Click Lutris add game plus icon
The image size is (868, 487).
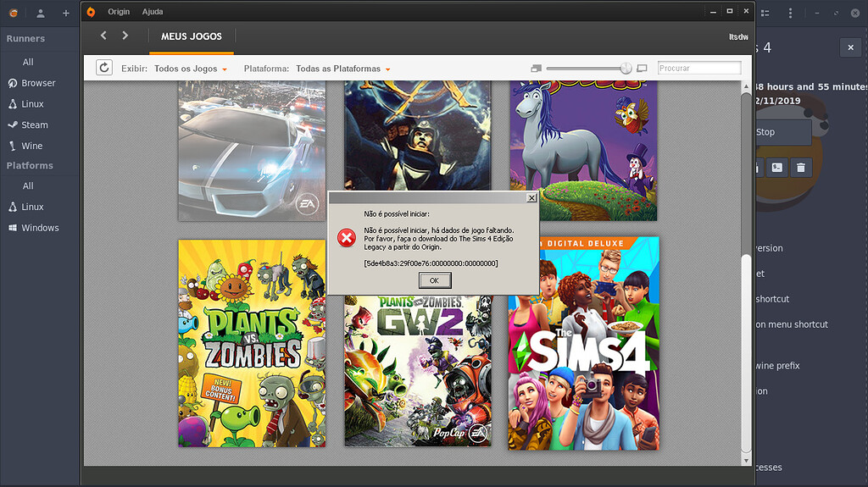66,14
